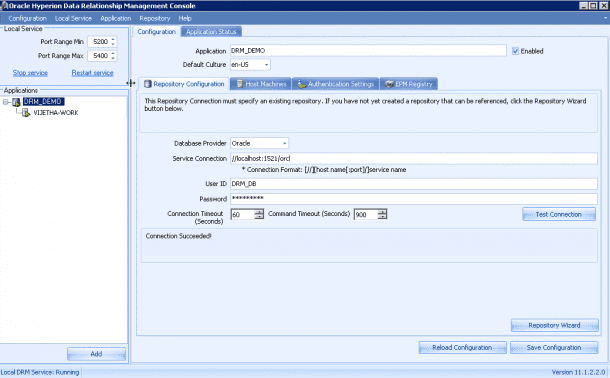Open the Default Culture dropdown
The image size is (610, 378).
266,65
